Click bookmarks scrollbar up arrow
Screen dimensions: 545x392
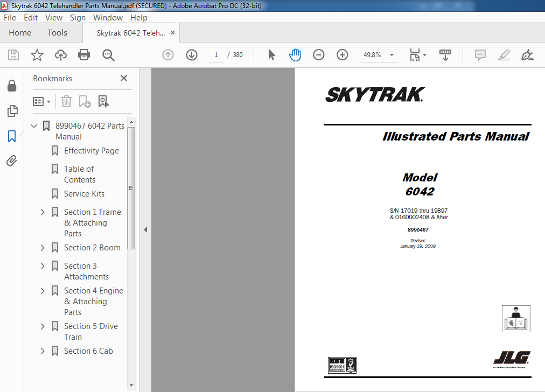coord(131,122)
